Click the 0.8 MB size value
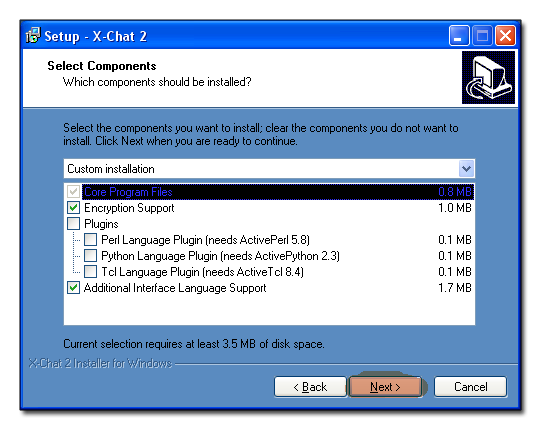 455,192
